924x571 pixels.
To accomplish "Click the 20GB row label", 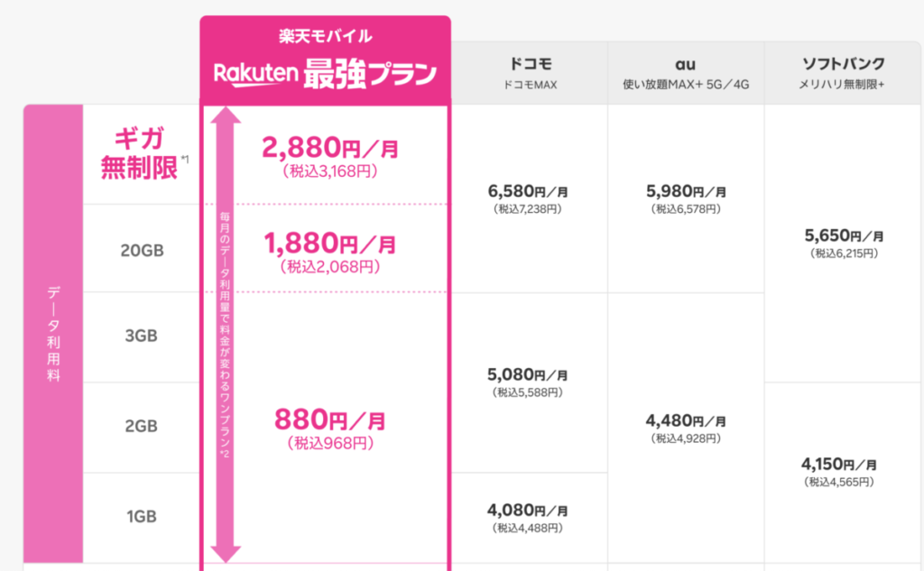I will pyautogui.click(x=142, y=250).
